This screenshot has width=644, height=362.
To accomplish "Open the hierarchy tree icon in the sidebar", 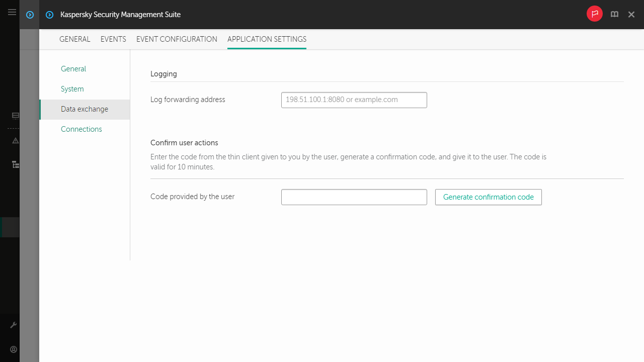I will pos(15,164).
